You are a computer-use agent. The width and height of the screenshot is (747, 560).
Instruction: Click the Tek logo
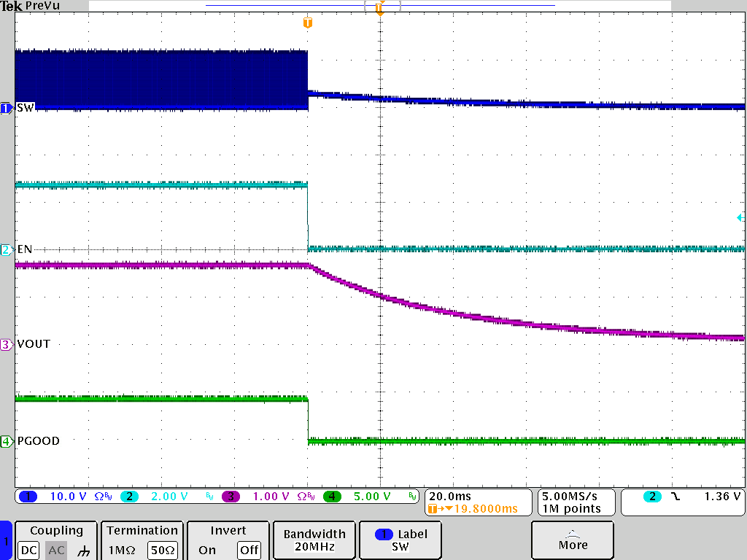(x=11, y=5)
